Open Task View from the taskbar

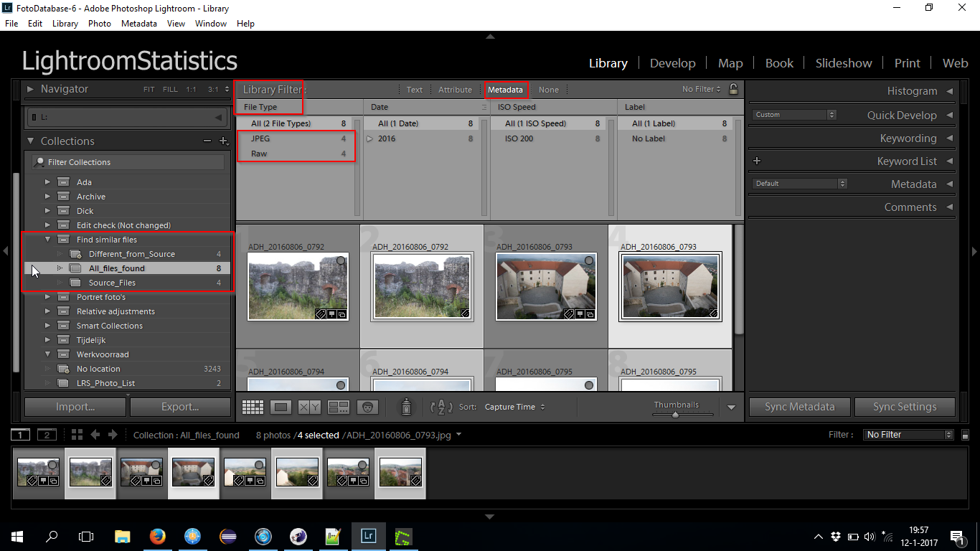86,536
